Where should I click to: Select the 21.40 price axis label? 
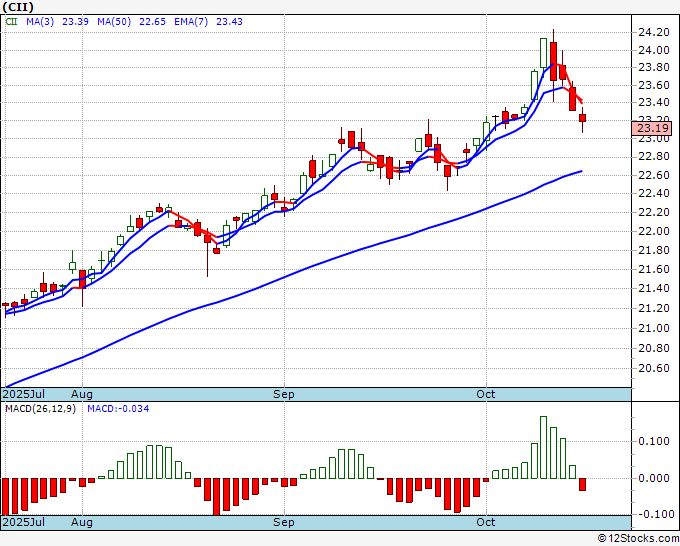pyautogui.click(x=654, y=288)
